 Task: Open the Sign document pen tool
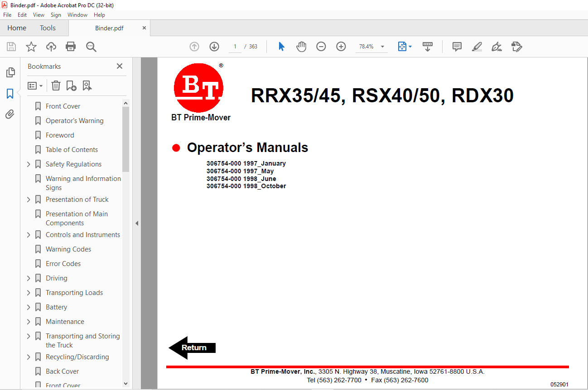click(497, 47)
